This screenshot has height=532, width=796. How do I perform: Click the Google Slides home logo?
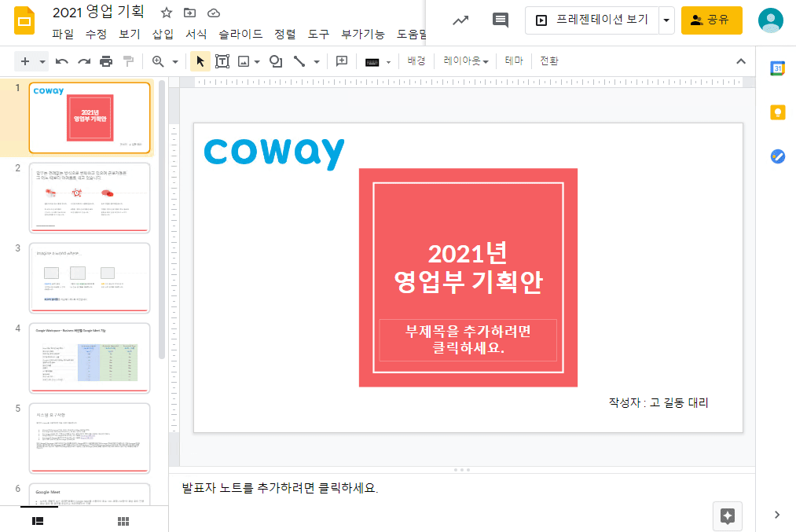(24, 20)
